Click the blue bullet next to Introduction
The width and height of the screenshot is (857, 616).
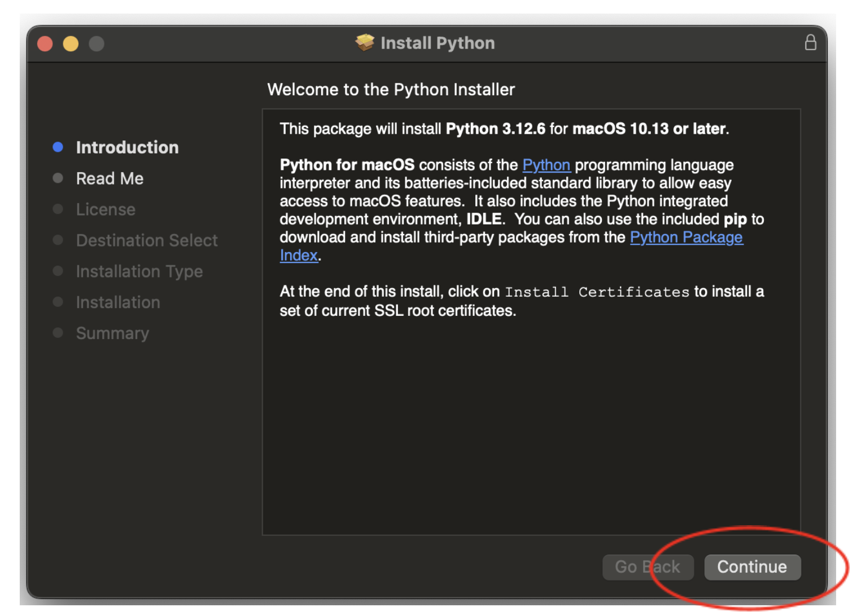point(58,147)
